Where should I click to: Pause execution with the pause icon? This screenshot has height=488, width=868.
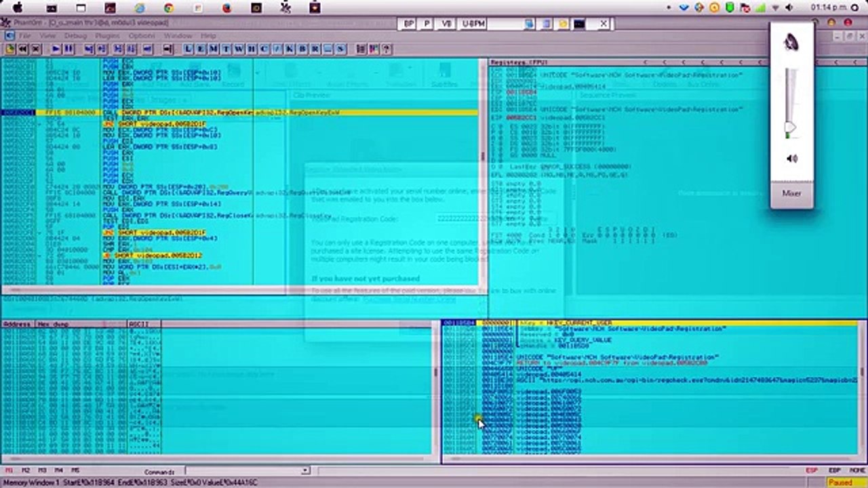(69, 49)
